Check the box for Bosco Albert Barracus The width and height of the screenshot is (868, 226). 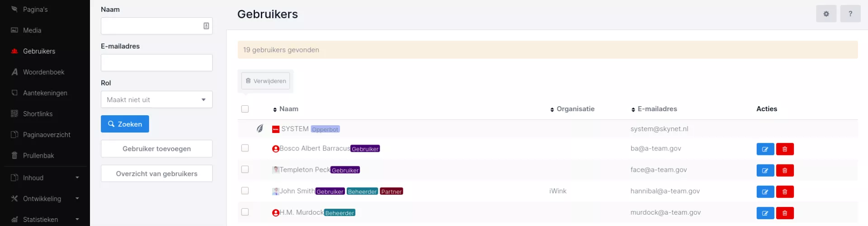(x=245, y=148)
